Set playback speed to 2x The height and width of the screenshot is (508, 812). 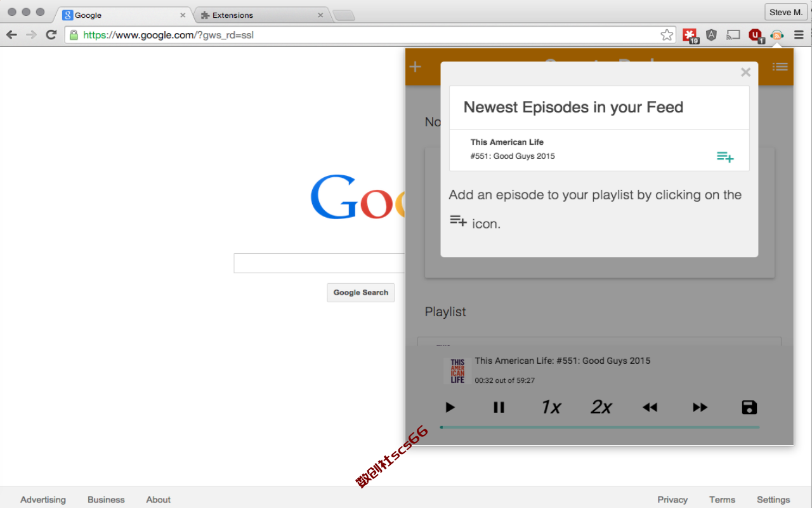[601, 407]
